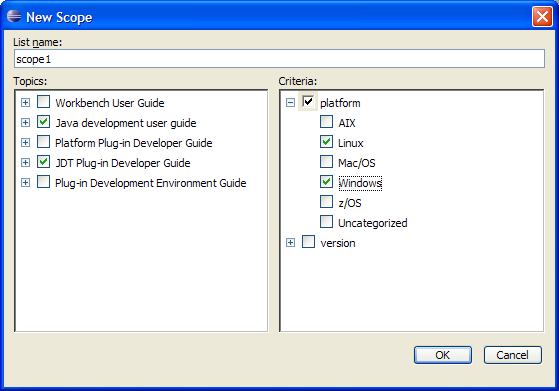The height and width of the screenshot is (391, 559).
Task: Uncheck the Linux platform checkbox
Action: (326, 142)
